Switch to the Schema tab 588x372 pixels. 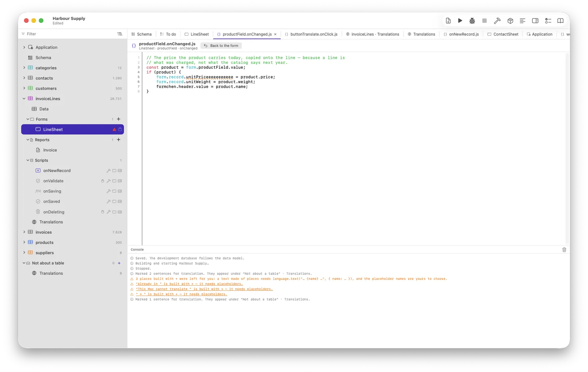point(141,34)
